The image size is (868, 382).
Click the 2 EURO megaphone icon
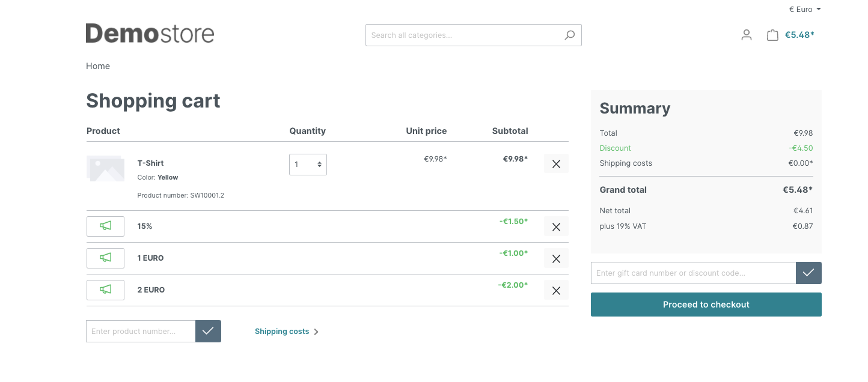coord(105,290)
